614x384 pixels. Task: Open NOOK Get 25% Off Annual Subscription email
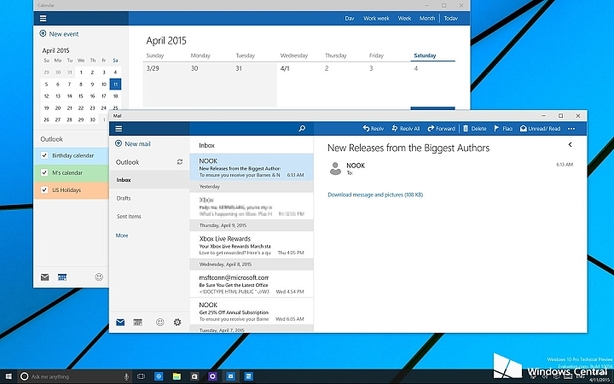(251, 311)
